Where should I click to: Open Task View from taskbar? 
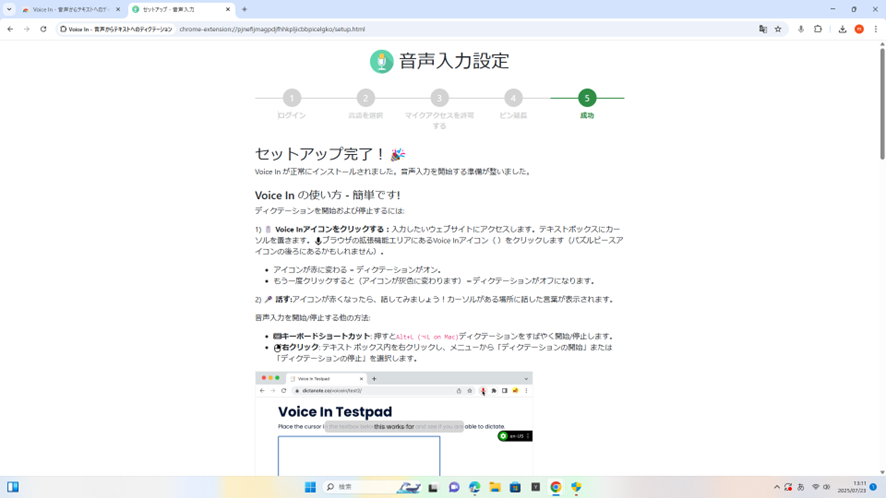433,487
